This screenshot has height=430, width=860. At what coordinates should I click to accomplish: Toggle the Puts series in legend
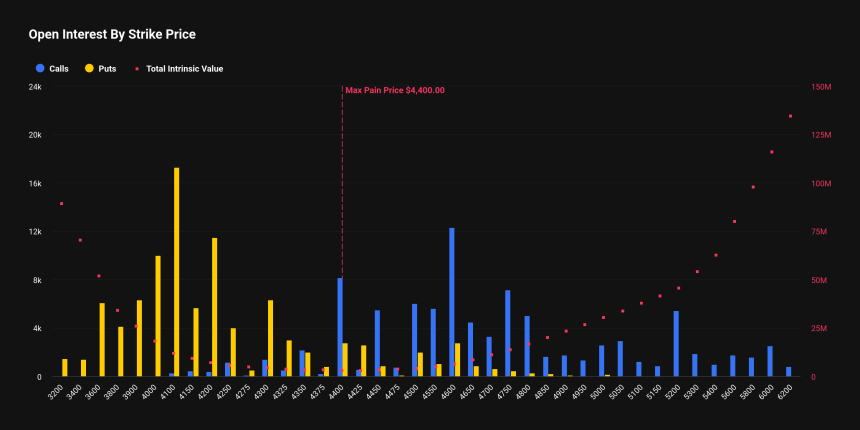(104, 69)
